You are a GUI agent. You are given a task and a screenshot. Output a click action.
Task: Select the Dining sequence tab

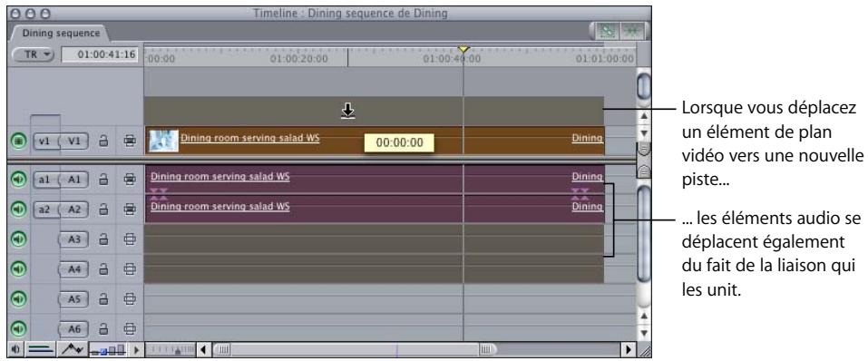pos(61,33)
